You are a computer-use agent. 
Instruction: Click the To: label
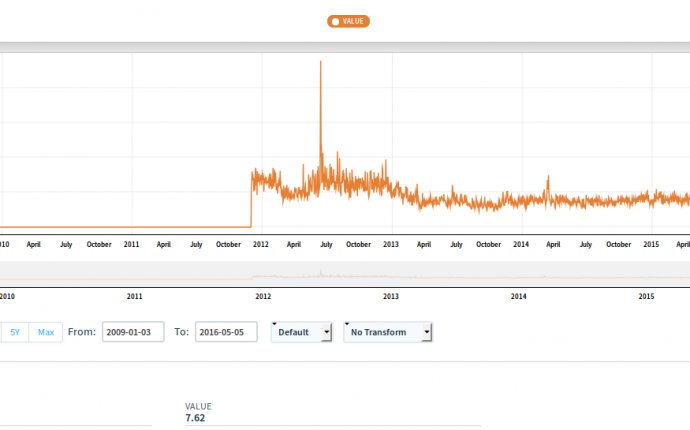click(181, 332)
